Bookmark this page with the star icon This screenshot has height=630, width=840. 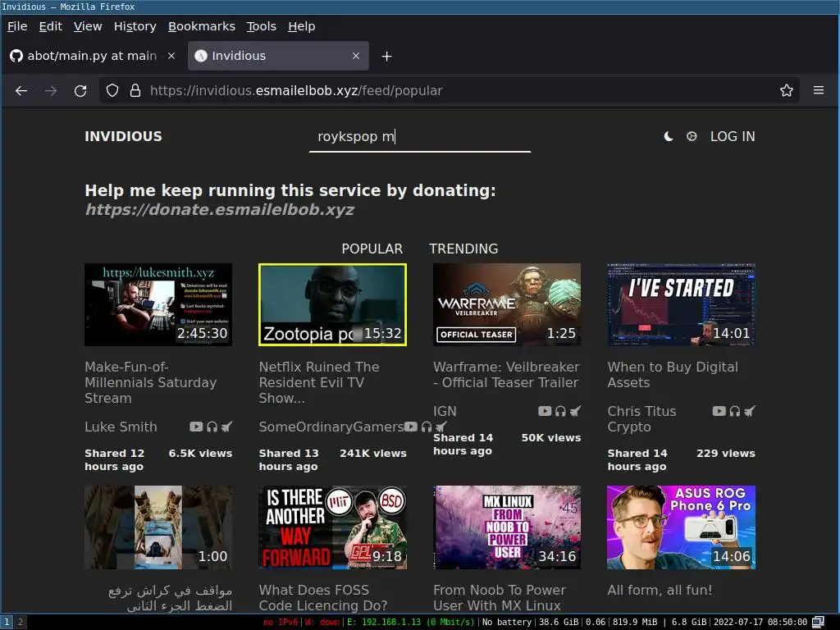[x=787, y=90]
